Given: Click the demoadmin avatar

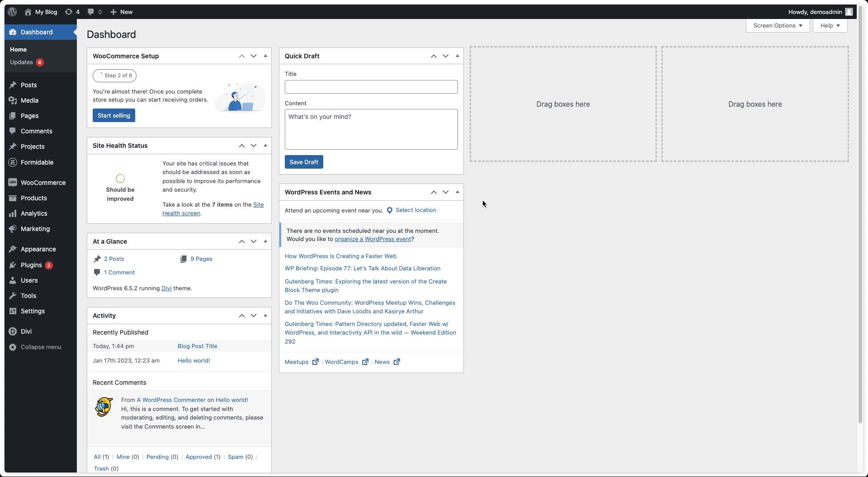Looking at the screenshot, I should pos(849,12).
